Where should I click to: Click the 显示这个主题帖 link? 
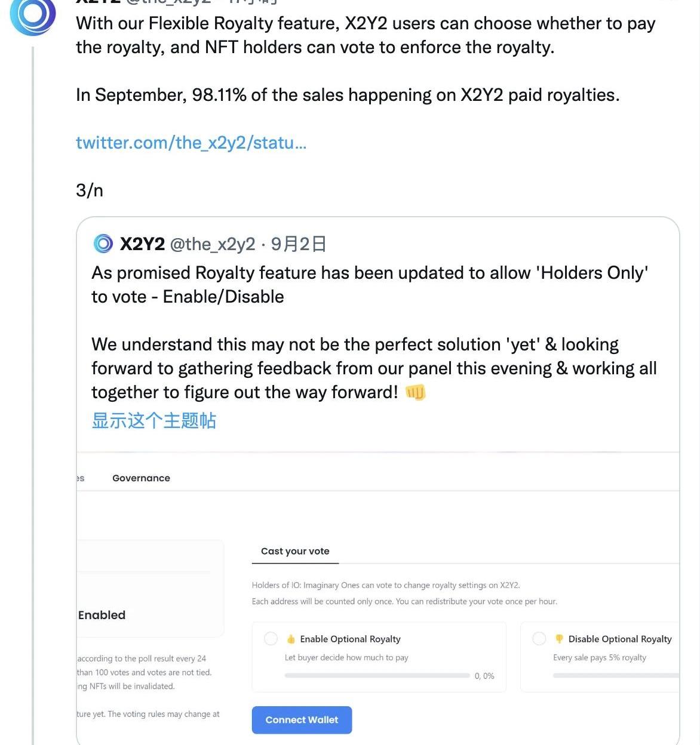[153, 420]
